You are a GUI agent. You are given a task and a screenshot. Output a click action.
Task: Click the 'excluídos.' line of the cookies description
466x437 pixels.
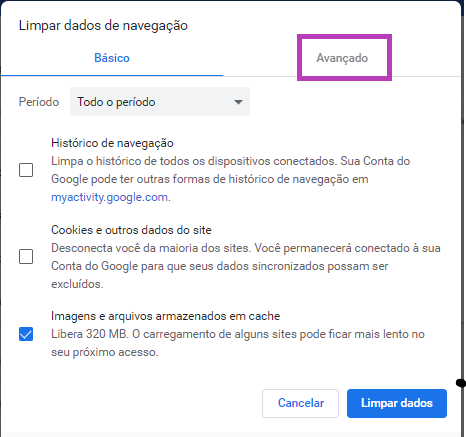pos(77,284)
